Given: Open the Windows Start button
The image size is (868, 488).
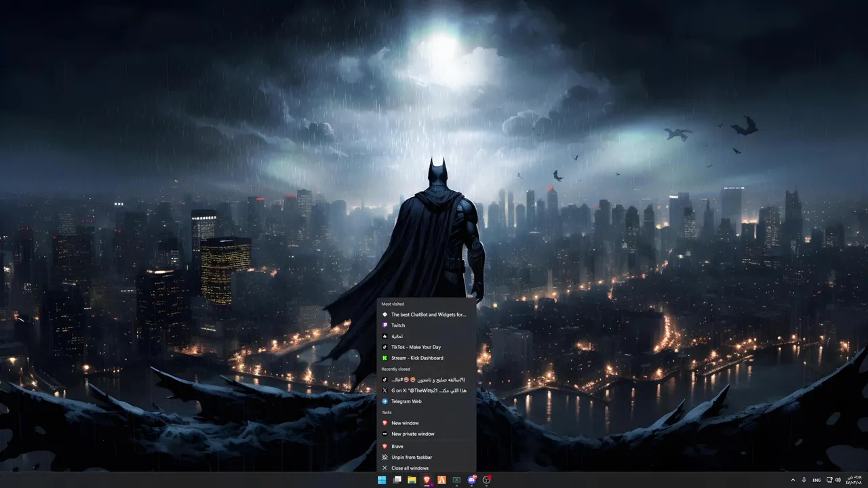Looking at the screenshot, I should coord(382,480).
